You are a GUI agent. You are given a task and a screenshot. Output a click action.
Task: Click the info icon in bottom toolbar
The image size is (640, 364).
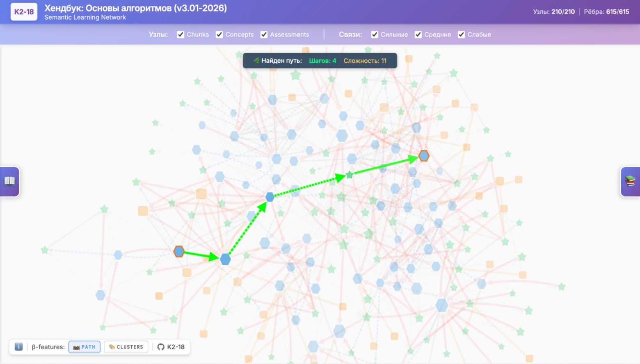18,347
